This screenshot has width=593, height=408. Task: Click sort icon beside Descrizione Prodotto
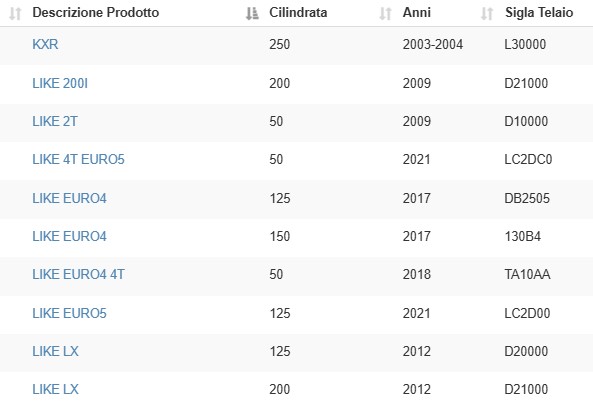coord(252,14)
